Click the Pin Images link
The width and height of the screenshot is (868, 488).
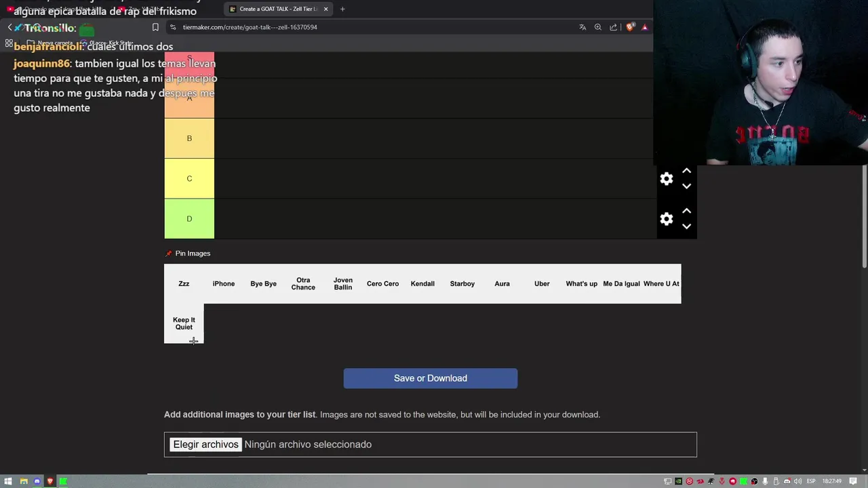click(193, 253)
